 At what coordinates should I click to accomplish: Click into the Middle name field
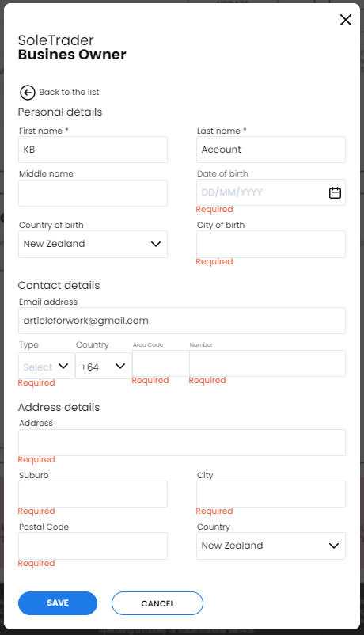coord(93,193)
